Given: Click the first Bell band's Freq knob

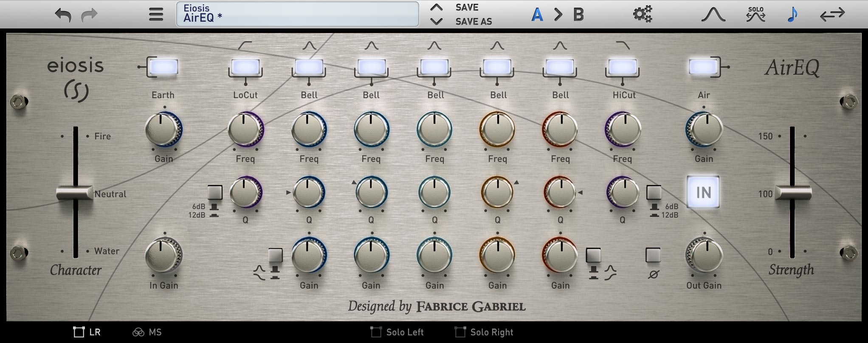Looking at the screenshot, I should [309, 129].
